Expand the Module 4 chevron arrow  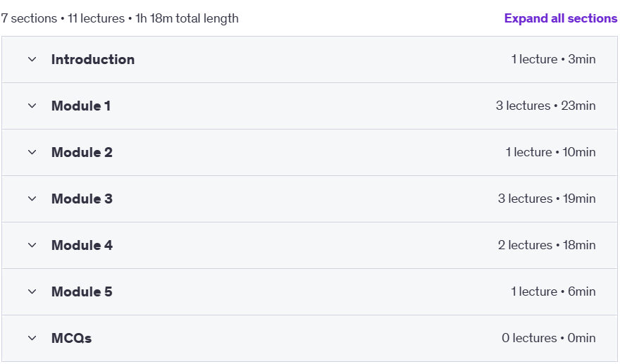[32, 245]
